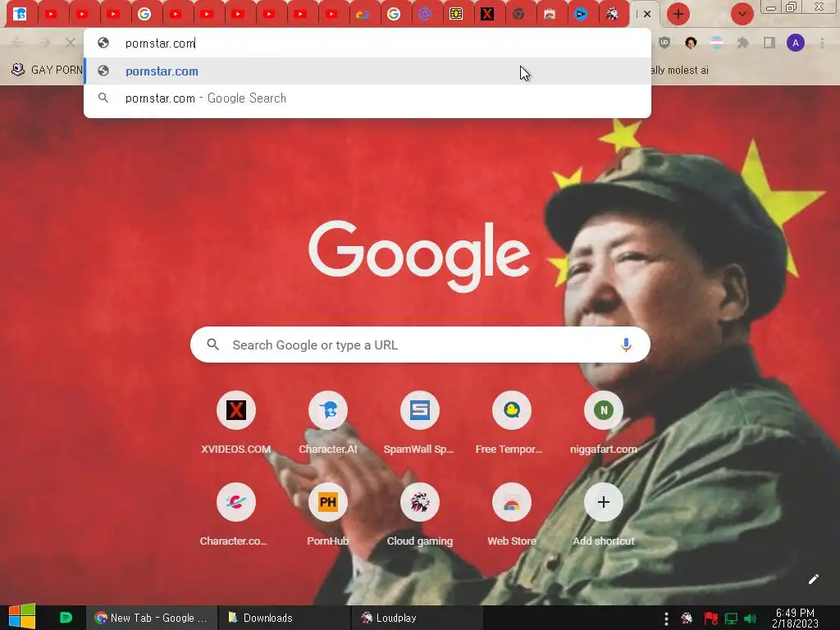
Task: Switch to Loudplay from the taskbar
Action: pyautogui.click(x=418, y=618)
